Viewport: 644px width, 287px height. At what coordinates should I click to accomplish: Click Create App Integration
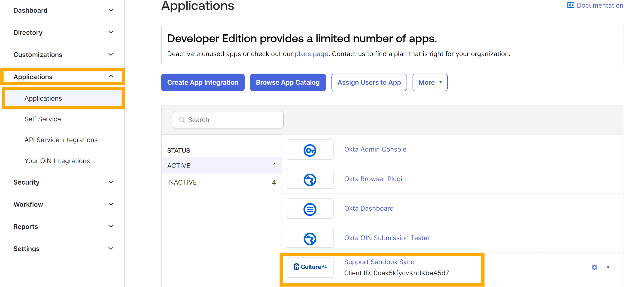point(203,82)
